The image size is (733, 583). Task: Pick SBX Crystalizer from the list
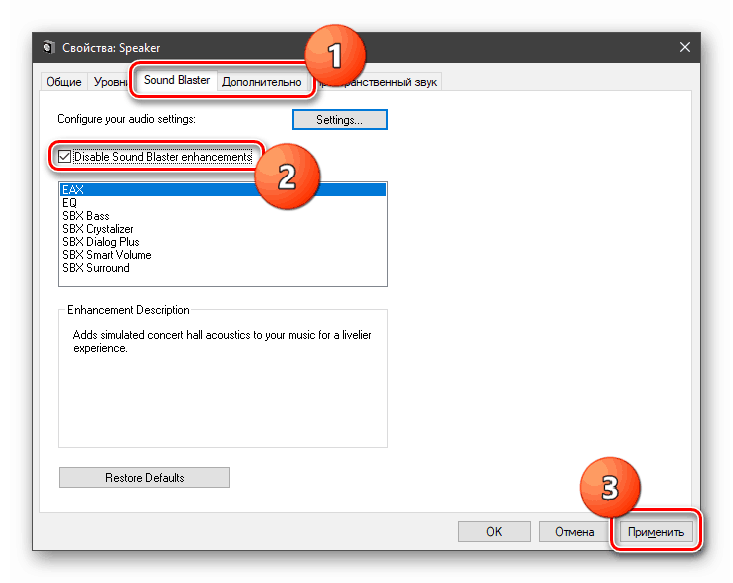[x=223, y=229]
